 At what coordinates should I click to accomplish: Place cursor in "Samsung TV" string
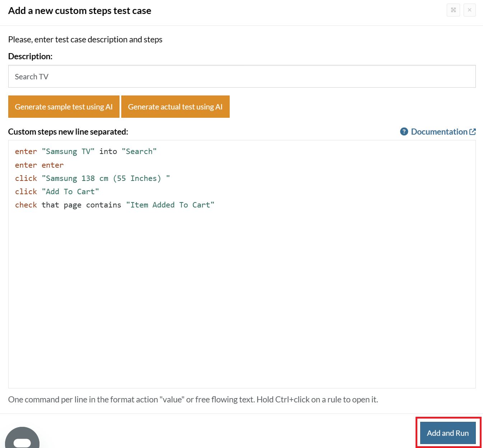click(x=68, y=151)
